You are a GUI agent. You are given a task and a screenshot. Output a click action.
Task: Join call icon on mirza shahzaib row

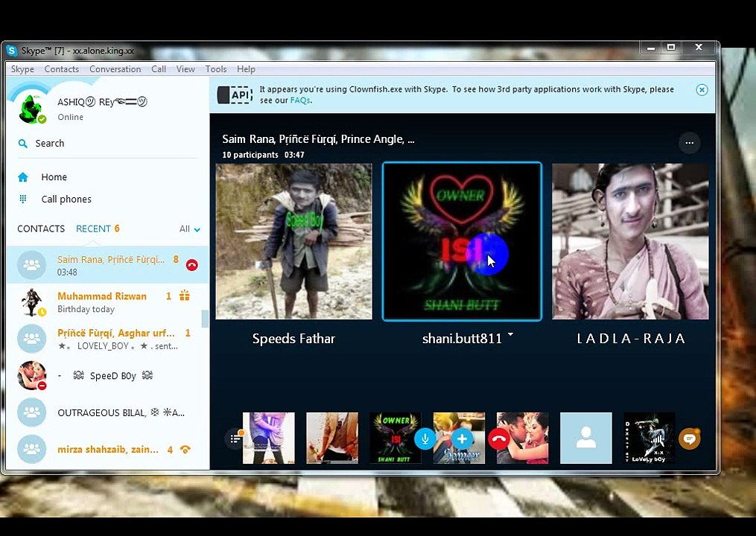(185, 449)
